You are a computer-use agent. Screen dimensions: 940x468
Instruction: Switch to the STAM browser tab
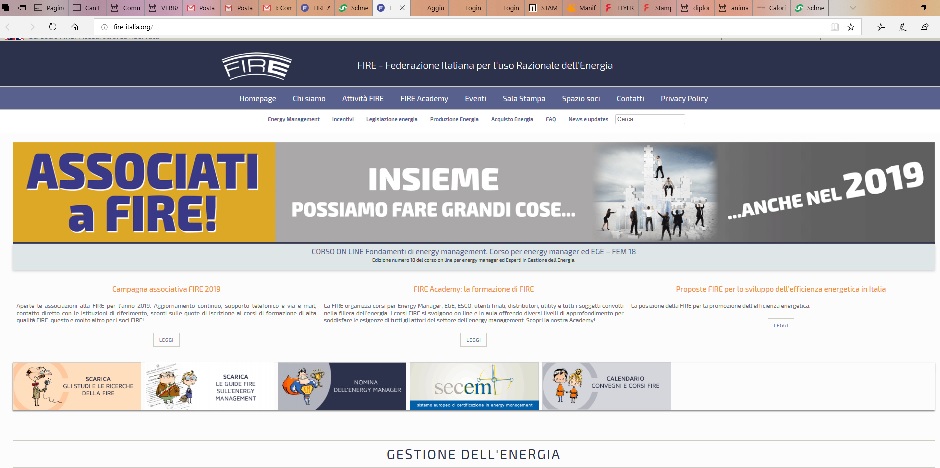[542, 8]
